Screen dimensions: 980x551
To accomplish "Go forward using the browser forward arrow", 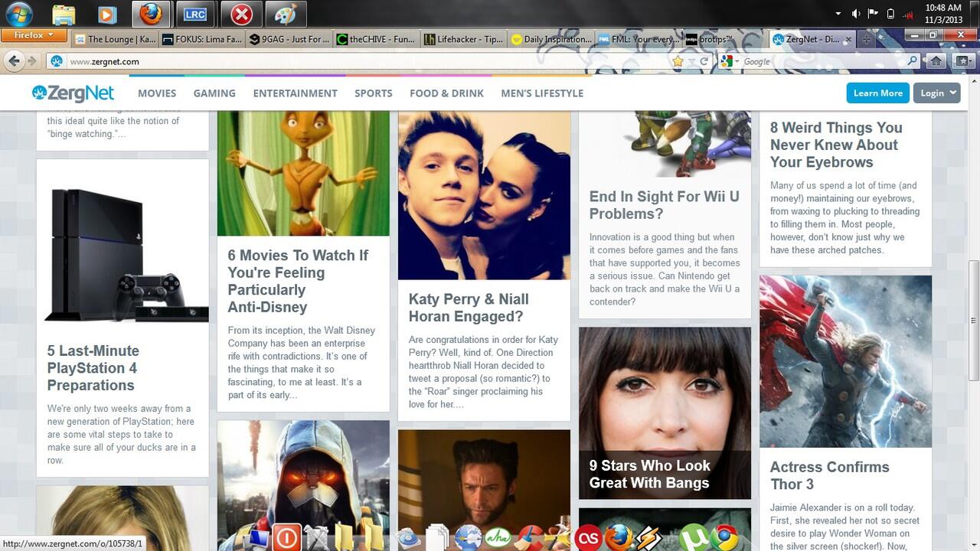I will coord(32,61).
